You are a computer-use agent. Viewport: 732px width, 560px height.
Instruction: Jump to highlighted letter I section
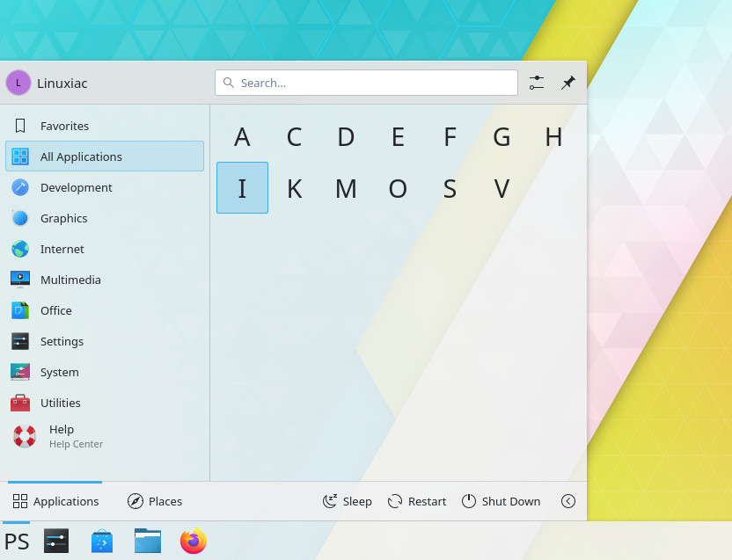click(242, 187)
